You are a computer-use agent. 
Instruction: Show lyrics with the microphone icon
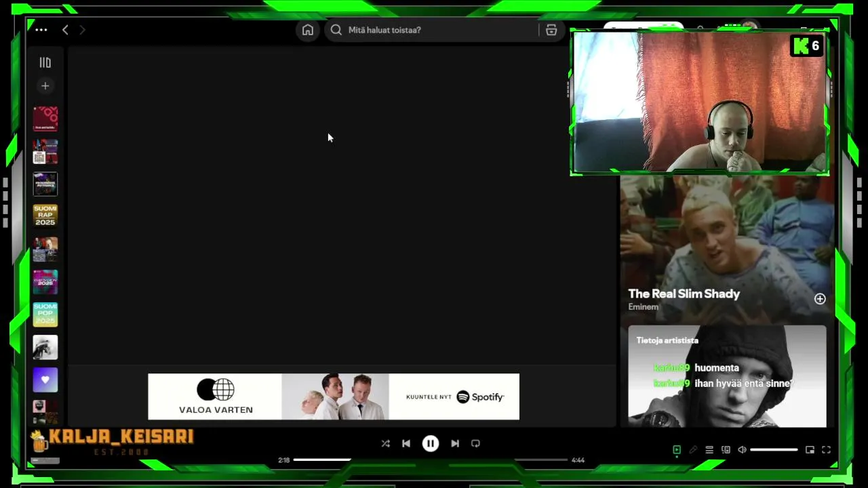click(x=693, y=449)
